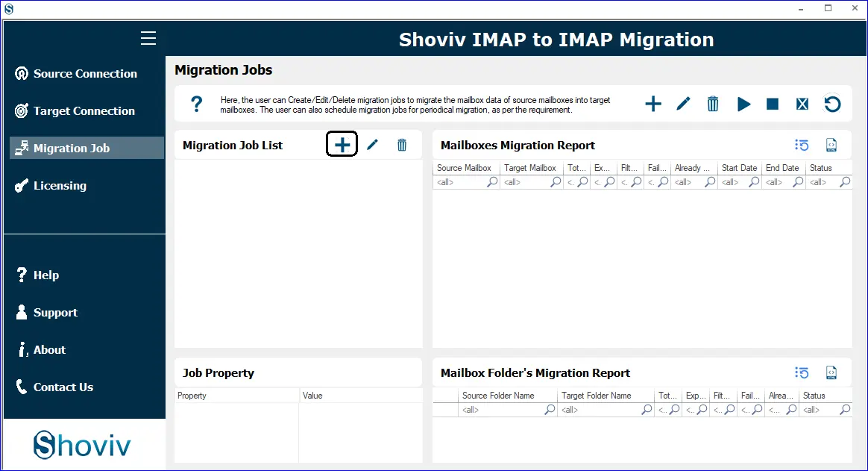Screen dimensions: 868x471
Task: Click Value column header in Job Property
Action: [361, 396]
